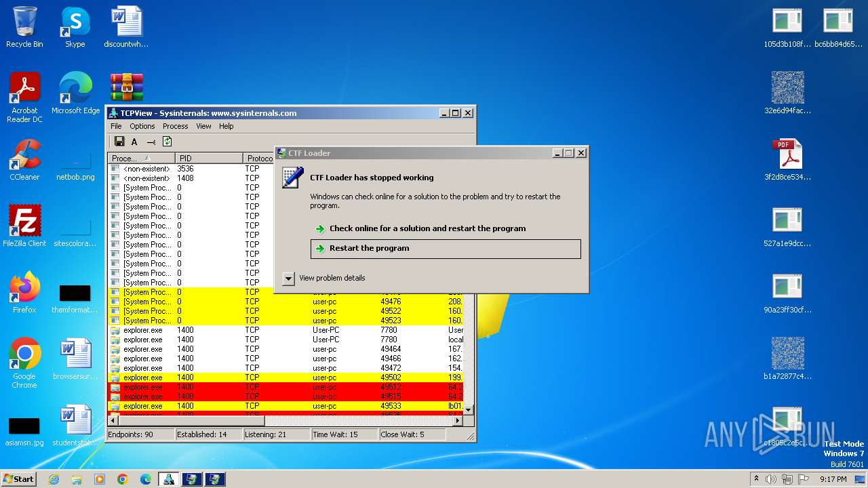Click the 'Listening: 21' status bar entry

[x=277, y=434]
